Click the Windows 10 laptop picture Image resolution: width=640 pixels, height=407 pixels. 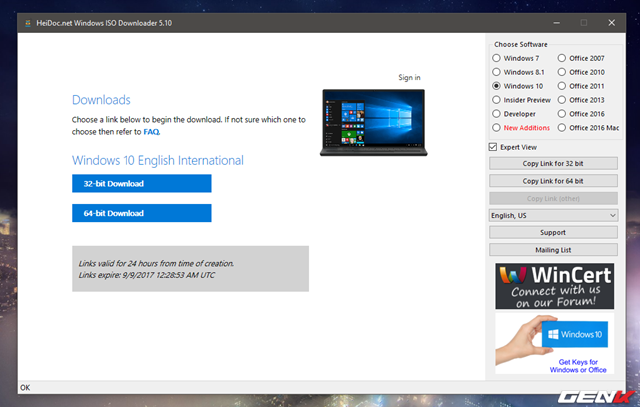click(x=373, y=122)
